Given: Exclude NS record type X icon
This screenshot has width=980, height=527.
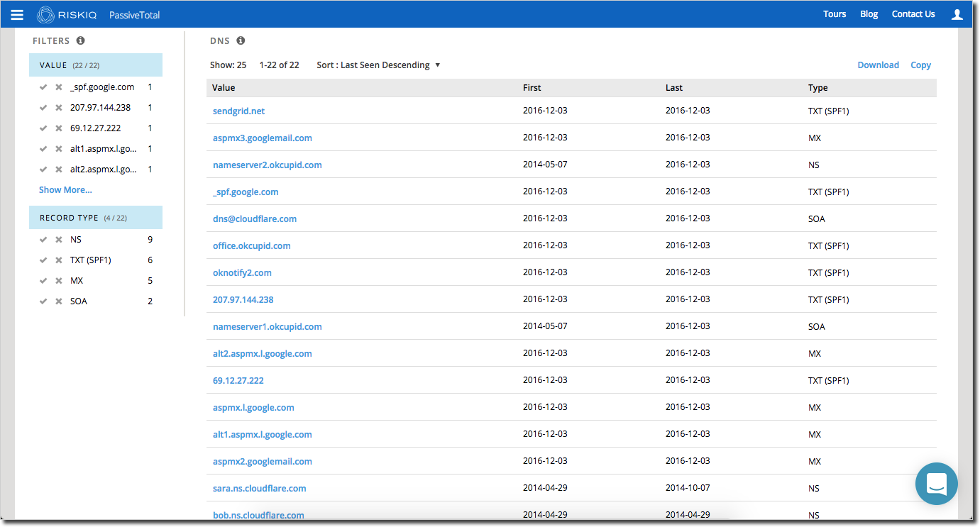Looking at the screenshot, I should [x=59, y=240].
